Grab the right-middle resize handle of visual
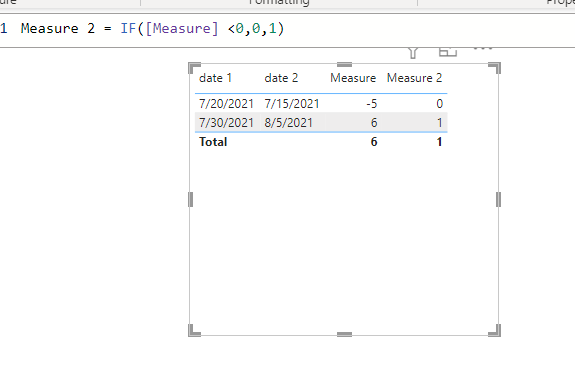 (x=498, y=199)
